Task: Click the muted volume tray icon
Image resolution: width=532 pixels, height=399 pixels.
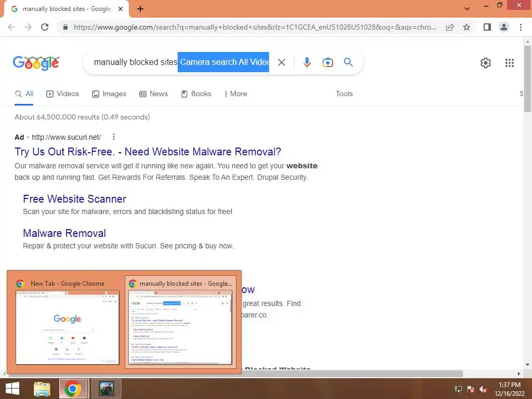Action: tap(483, 389)
